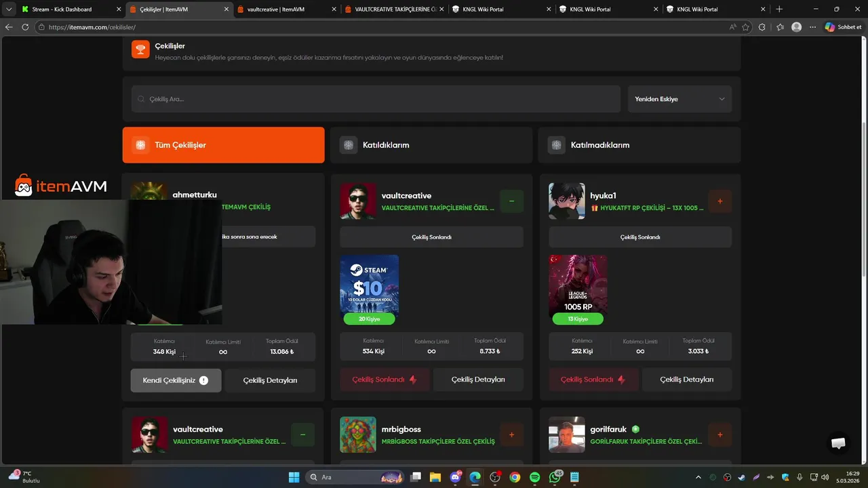Viewport: 868px width, 488px height.
Task: Toggle minus button on lower vaultcreative card
Action: [302, 435]
